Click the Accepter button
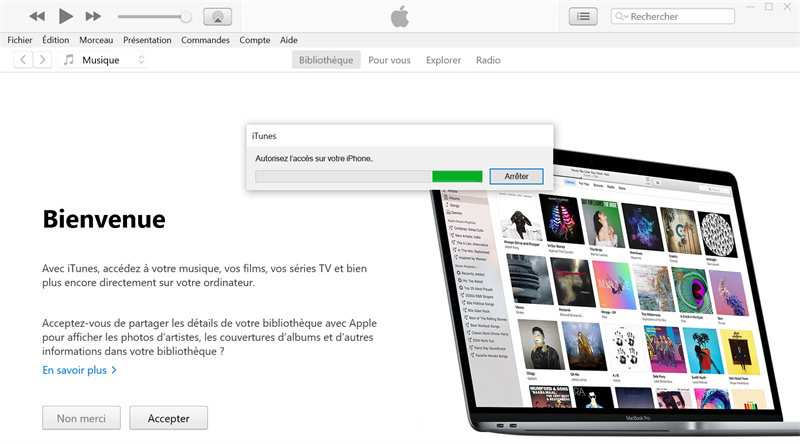The height and width of the screenshot is (444, 800). coord(168,418)
